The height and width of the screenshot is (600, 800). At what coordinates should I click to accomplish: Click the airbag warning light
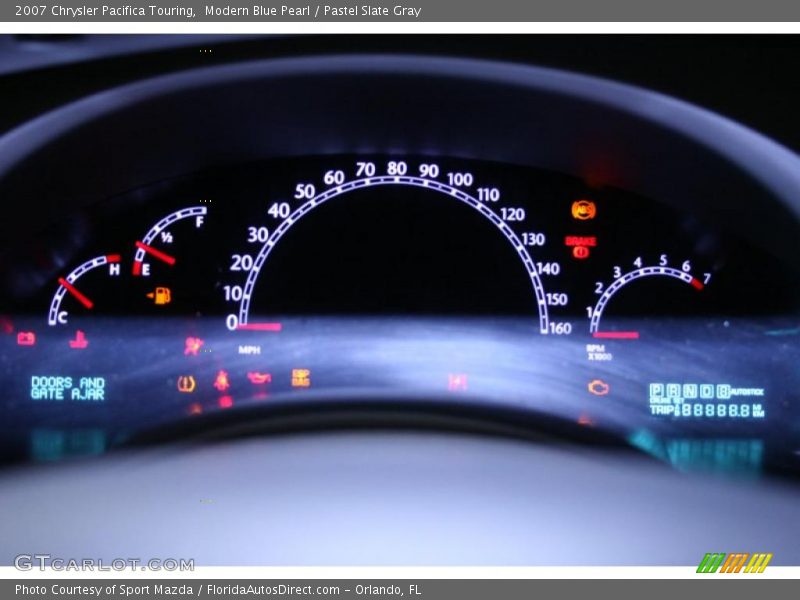tap(193, 345)
